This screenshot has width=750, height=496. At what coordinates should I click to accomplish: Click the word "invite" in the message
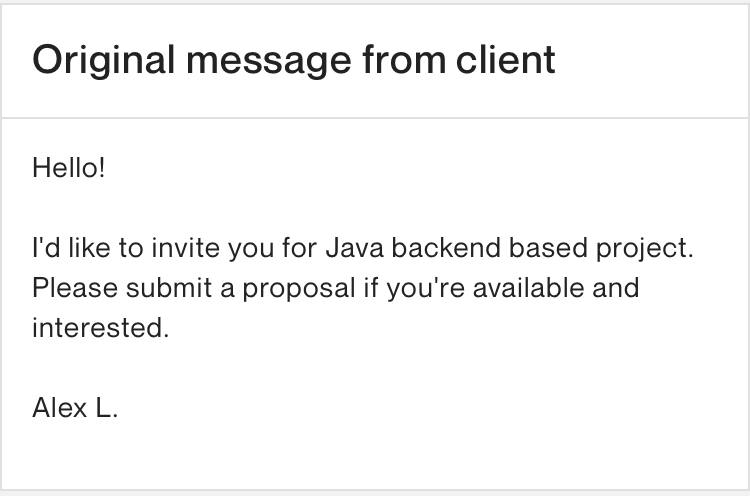186,248
